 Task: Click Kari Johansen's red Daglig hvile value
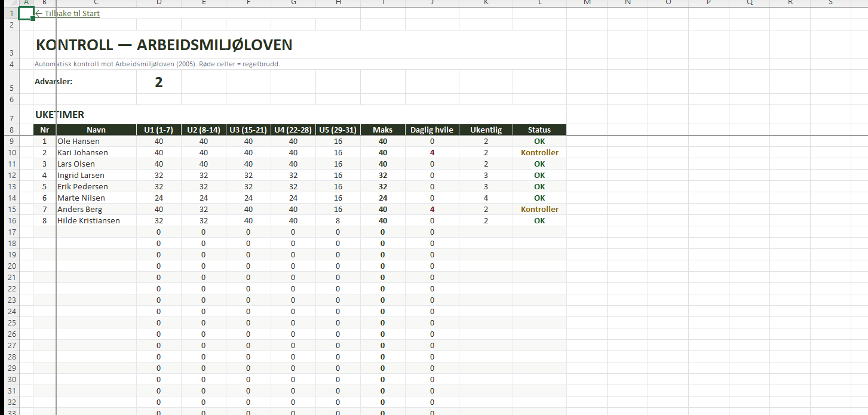[x=431, y=152]
